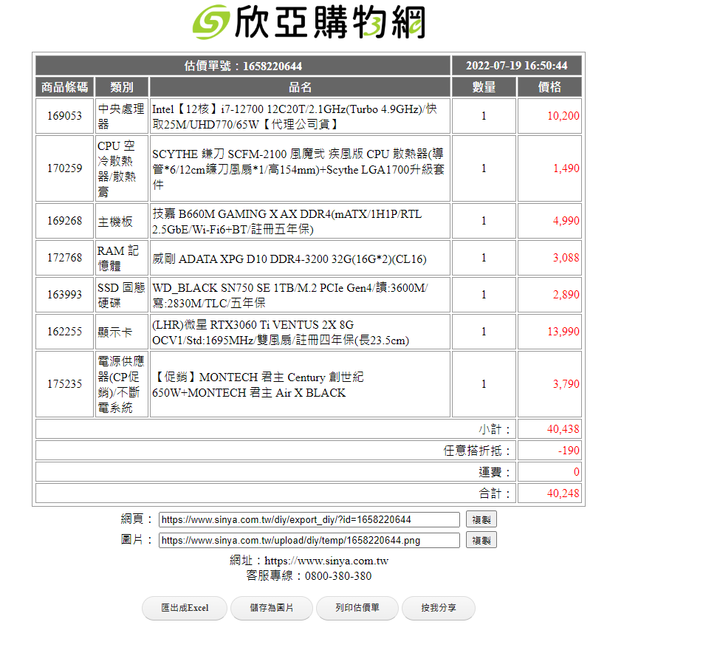Click the 運費 label
The image size is (720, 653).
pyautogui.click(x=495, y=472)
